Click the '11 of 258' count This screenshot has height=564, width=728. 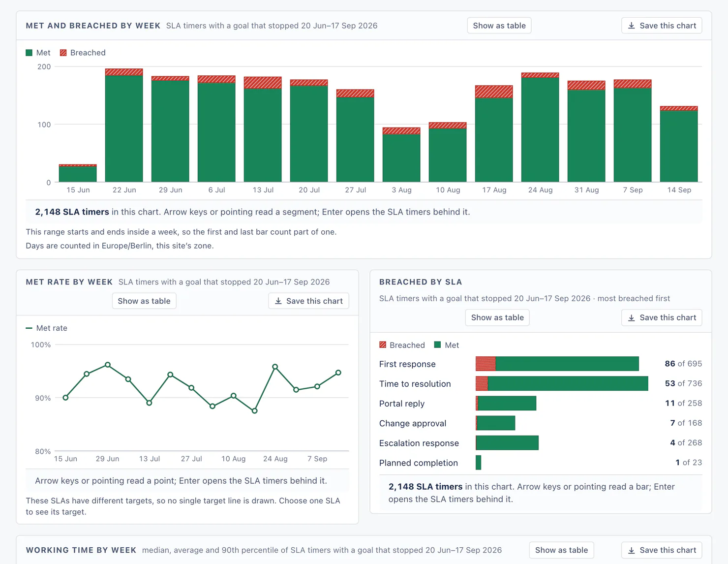coord(683,403)
